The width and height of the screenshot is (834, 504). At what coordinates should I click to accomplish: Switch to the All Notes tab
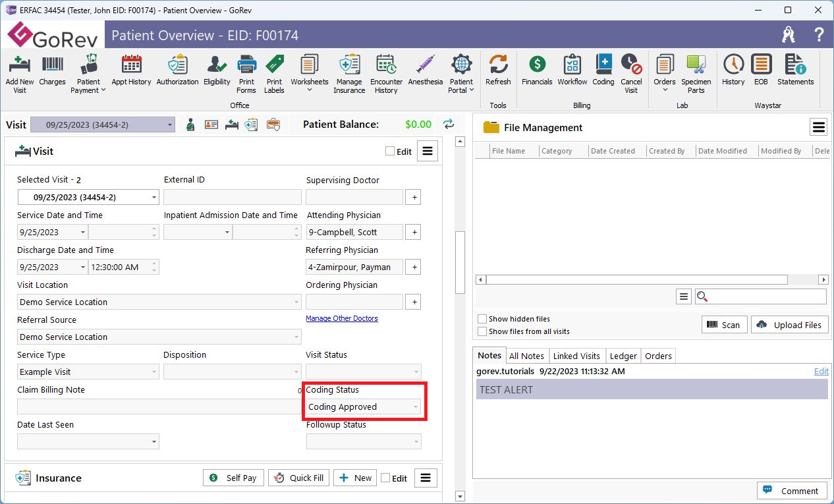click(526, 356)
